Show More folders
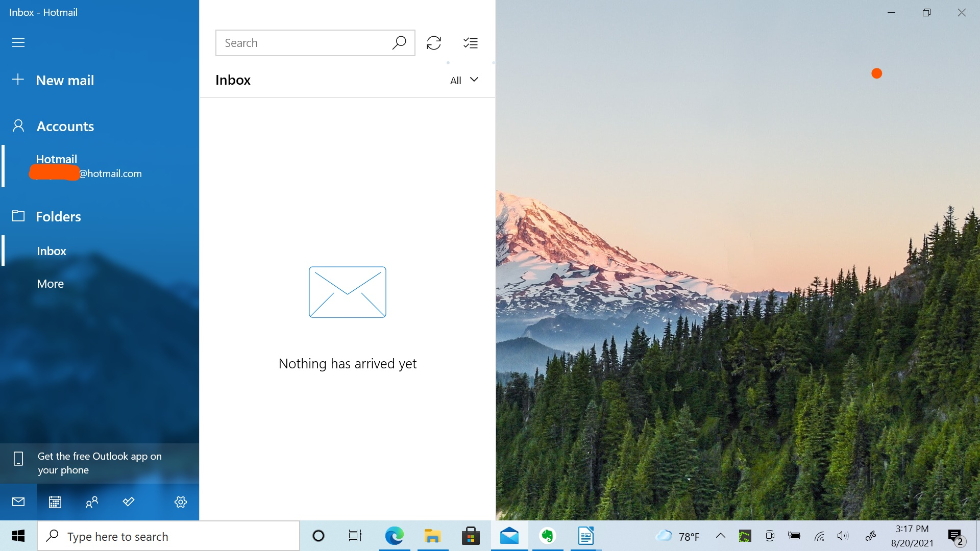This screenshot has height=551, width=980. point(50,284)
